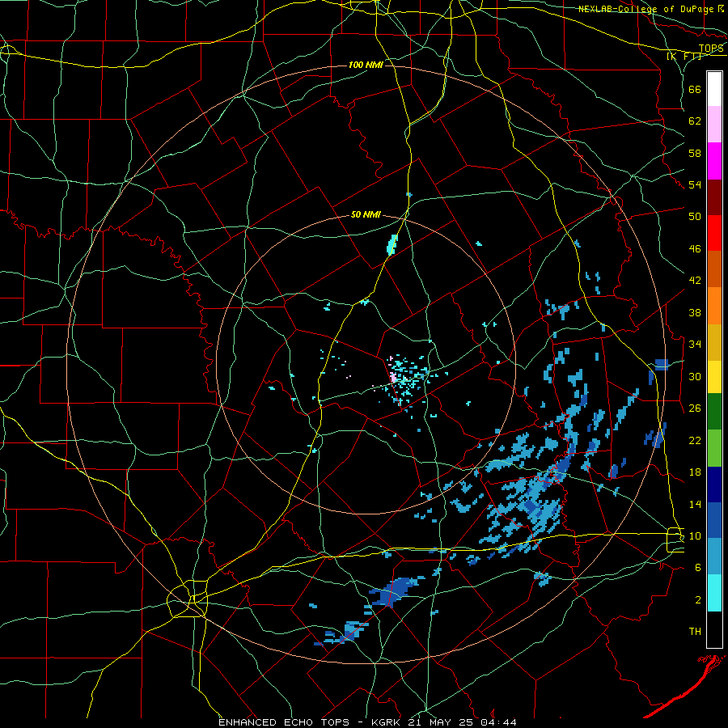Click the legend value 58
Viewport: 728px width, 728px height.
coord(695,153)
